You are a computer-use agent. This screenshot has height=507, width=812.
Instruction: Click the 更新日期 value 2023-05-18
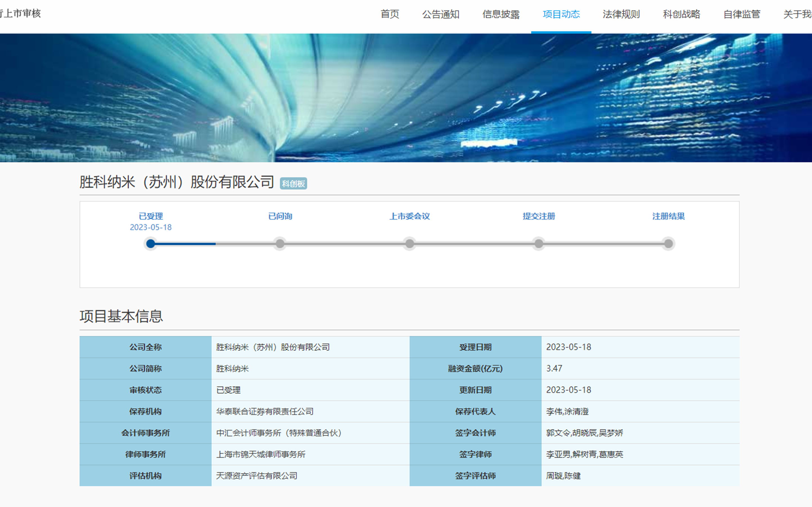(569, 390)
